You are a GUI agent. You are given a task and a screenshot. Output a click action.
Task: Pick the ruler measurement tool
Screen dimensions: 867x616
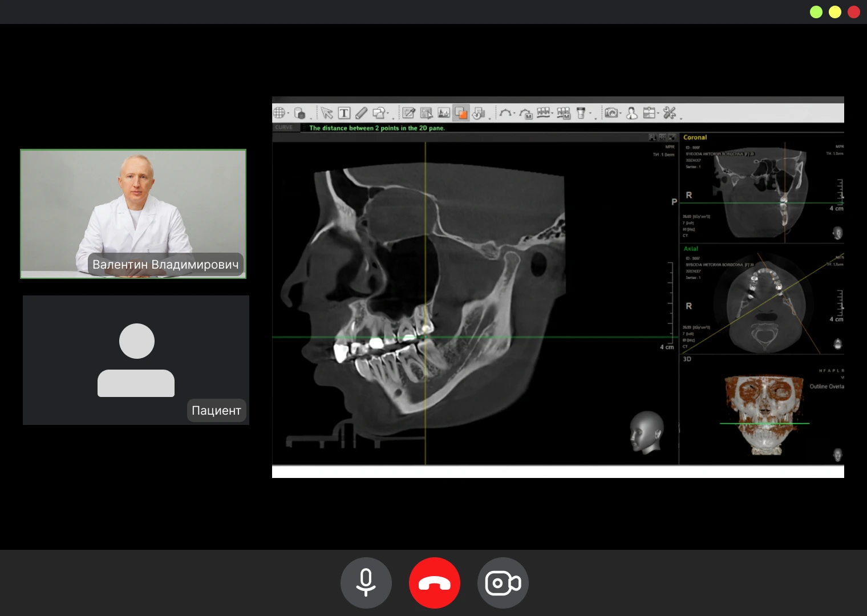click(361, 113)
